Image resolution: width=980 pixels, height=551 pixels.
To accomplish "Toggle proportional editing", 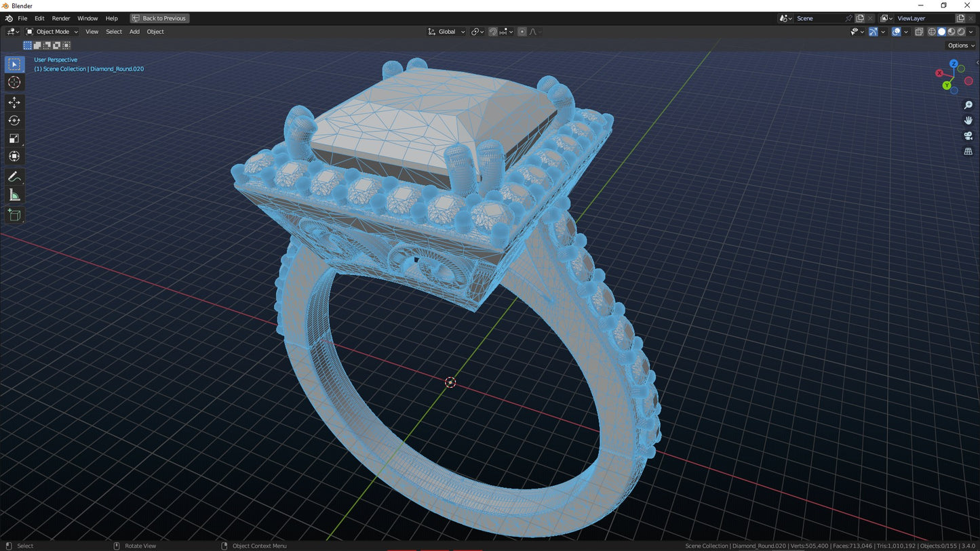I will click(x=522, y=32).
